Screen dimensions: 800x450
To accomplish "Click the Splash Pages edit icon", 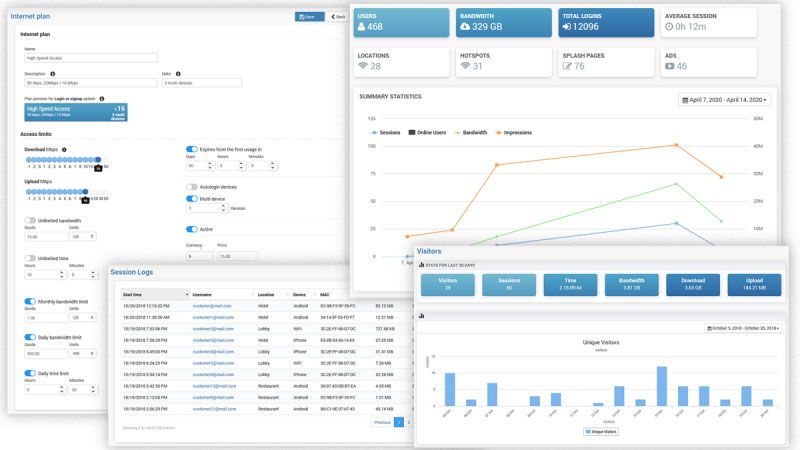I will pyautogui.click(x=568, y=67).
